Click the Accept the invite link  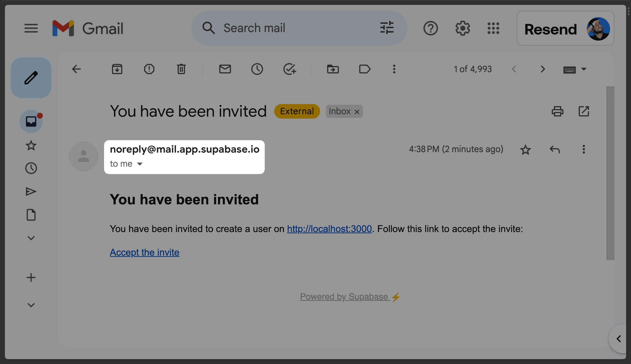(144, 252)
